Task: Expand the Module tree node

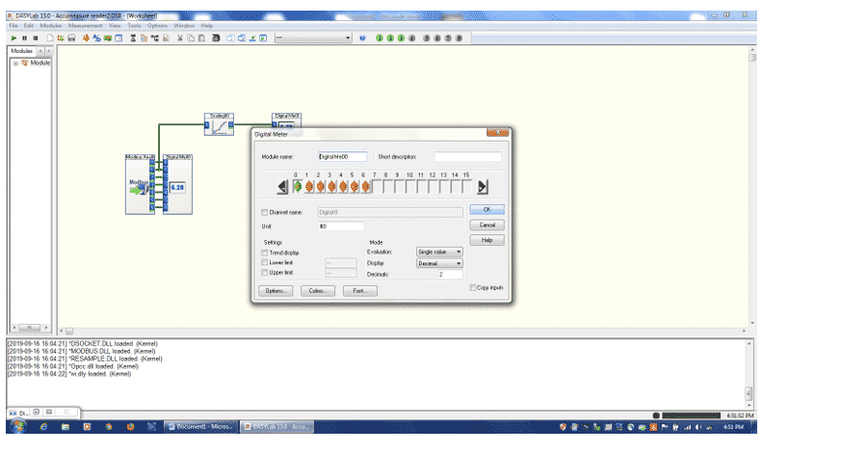Action: 15,64
